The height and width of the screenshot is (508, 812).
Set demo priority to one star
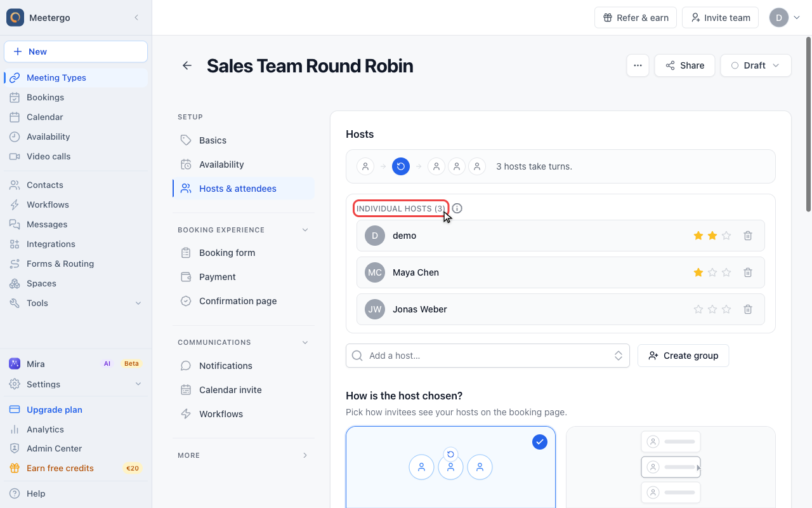(698, 236)
